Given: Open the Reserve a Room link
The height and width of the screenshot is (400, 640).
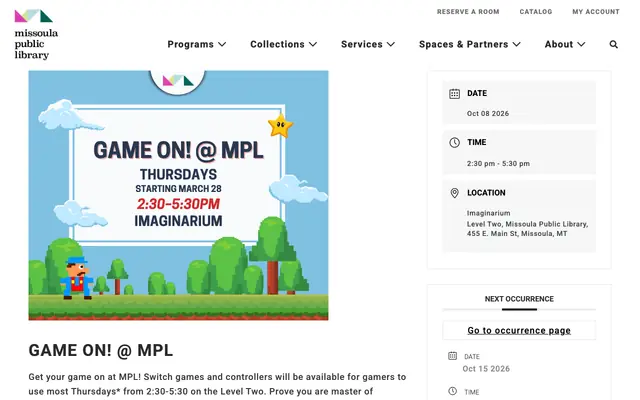Looking at the screenshot, I should 468,12.
